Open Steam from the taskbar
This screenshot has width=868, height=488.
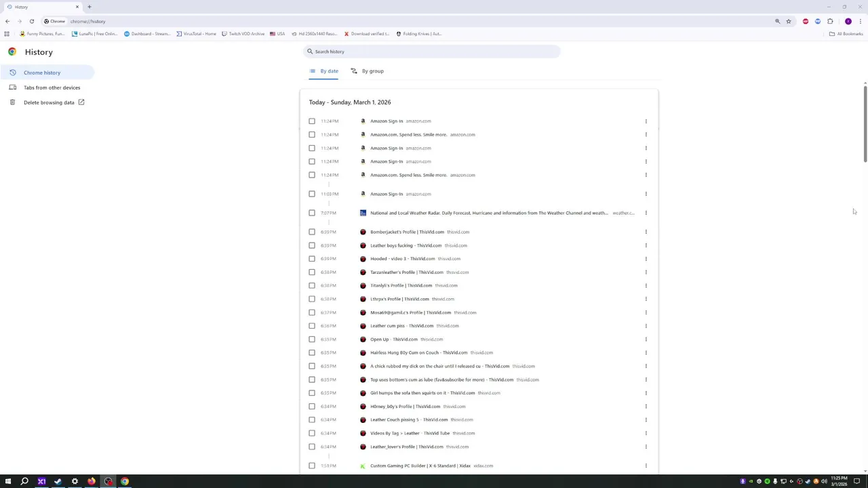coord(58,481)
